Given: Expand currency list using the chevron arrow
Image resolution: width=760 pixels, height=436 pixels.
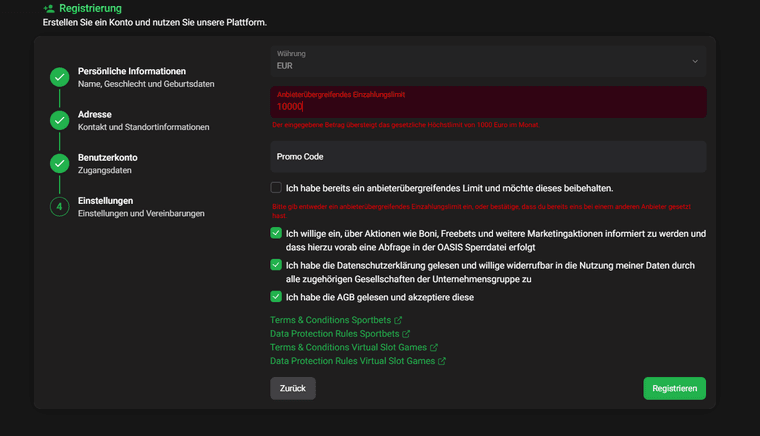Looking at the screenshot, I should [x=695, y=61].
